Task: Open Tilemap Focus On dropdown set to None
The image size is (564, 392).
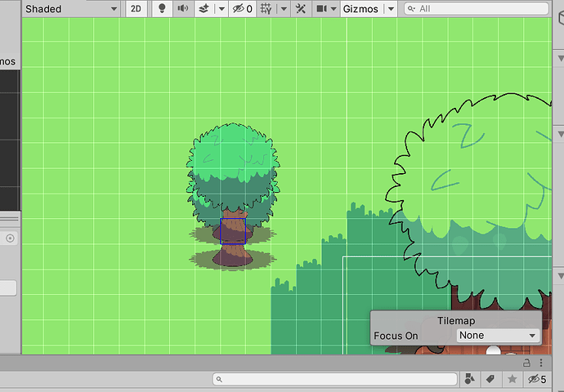Action: tap(498, 335)
